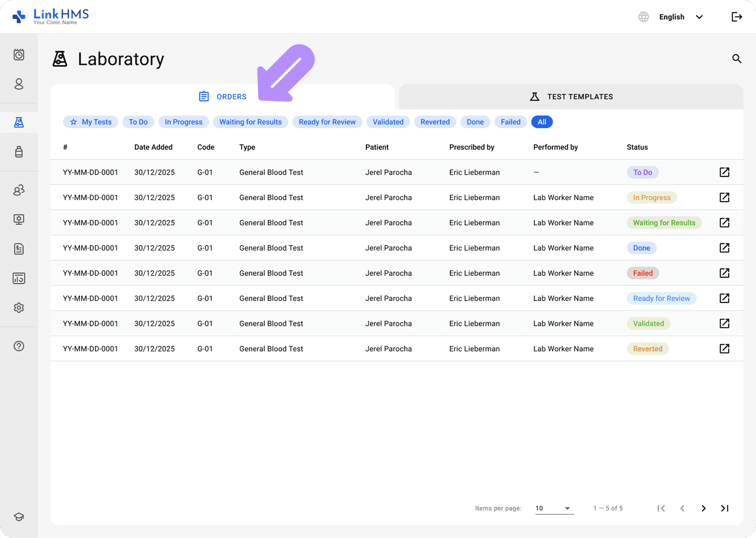This screenshot has width=756, height=538.
Task: Open the search icon on the Laboratory page
Action: [737, 59]
